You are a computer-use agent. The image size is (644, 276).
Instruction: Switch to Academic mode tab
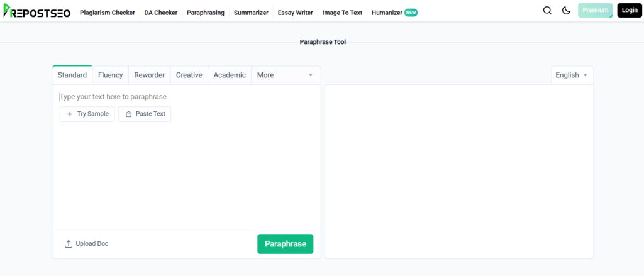tap(230, 75)
